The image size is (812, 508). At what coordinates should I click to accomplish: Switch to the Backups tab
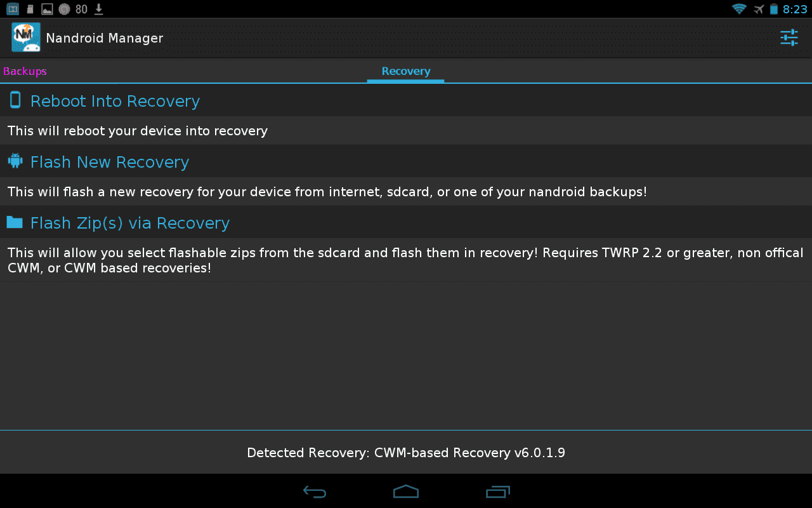tap(25, 71)
